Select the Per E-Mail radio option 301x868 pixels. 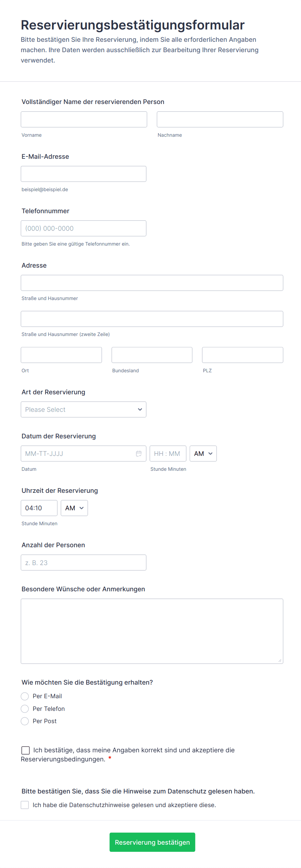(25, 696)
